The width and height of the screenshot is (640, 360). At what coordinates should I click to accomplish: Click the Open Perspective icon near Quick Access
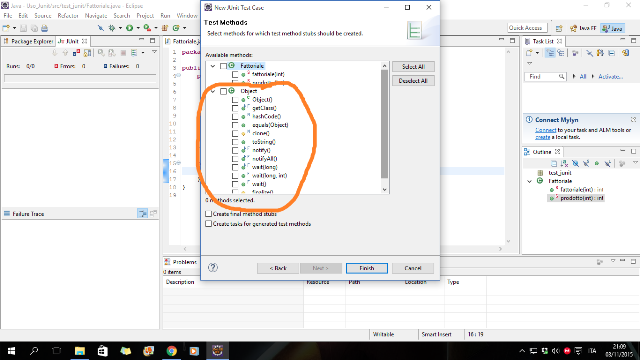point(559,28)
